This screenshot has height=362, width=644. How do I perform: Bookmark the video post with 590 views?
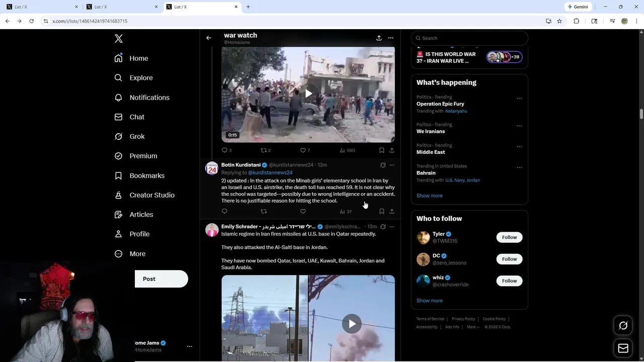382,150
